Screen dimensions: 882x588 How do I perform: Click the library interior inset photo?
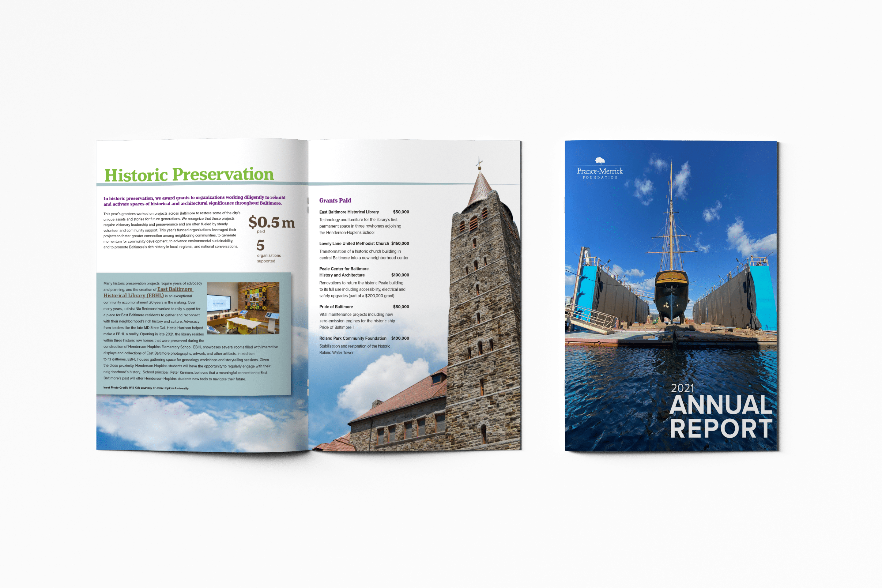243,308
